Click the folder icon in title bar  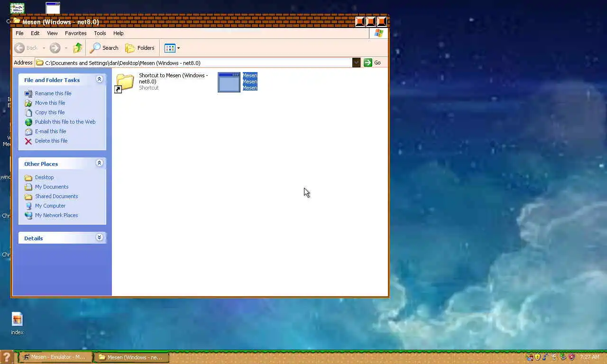pos(17,21)
